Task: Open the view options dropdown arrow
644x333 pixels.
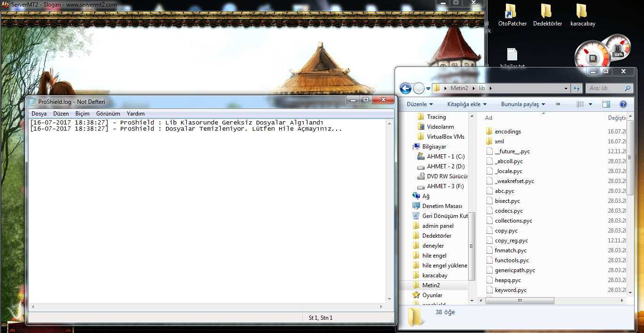Action: click(590, 104)
